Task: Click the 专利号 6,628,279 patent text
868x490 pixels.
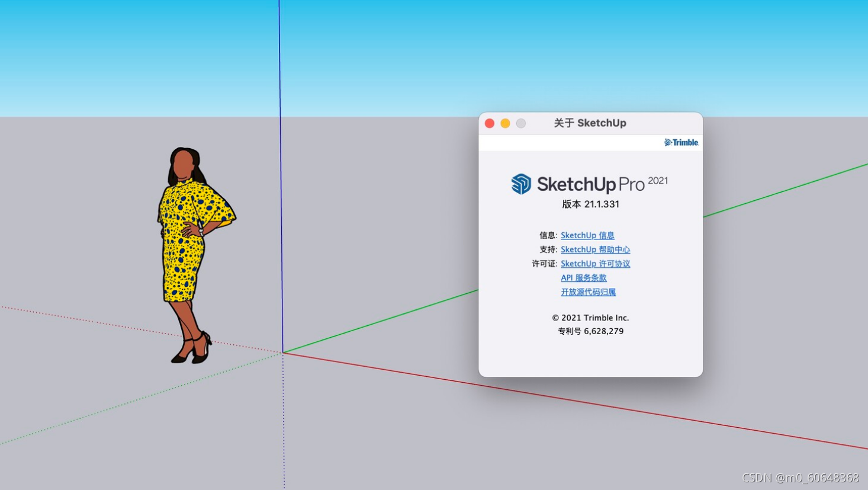Action: click(590, 331)
